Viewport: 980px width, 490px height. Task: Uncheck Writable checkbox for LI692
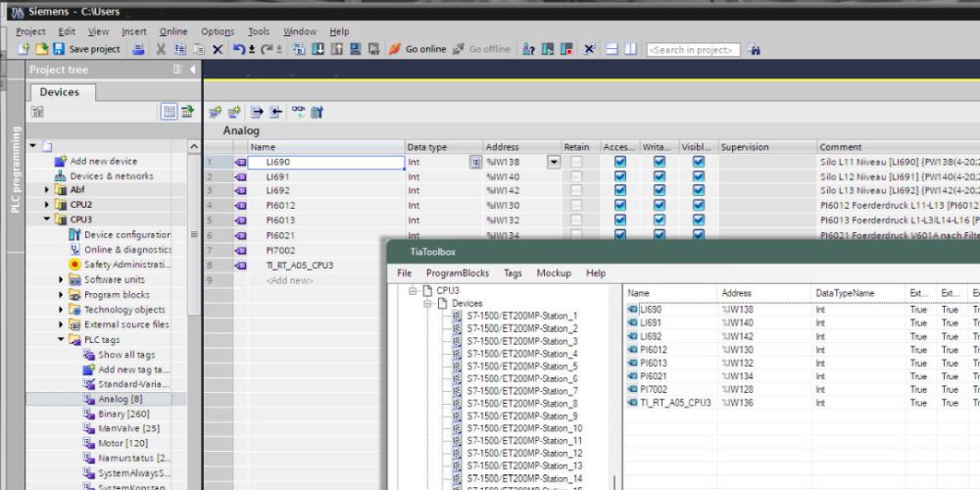tap(660, 191)
